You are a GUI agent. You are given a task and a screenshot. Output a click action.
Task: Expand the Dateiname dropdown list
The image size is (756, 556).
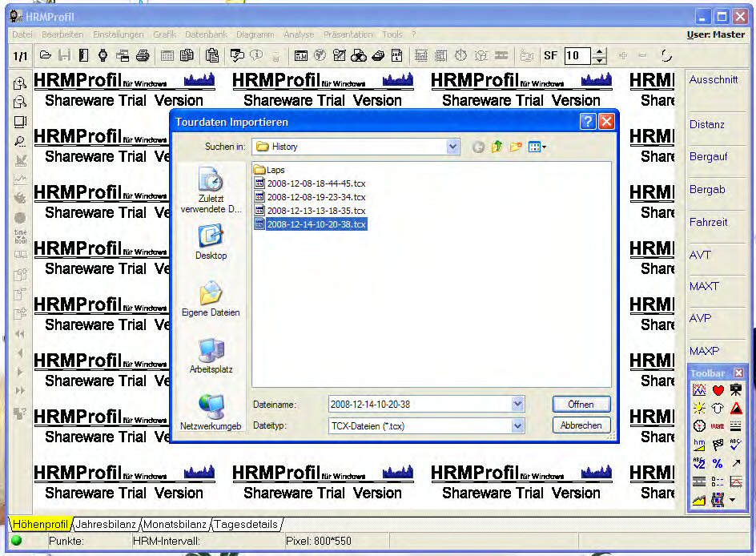tap(517, 405)
